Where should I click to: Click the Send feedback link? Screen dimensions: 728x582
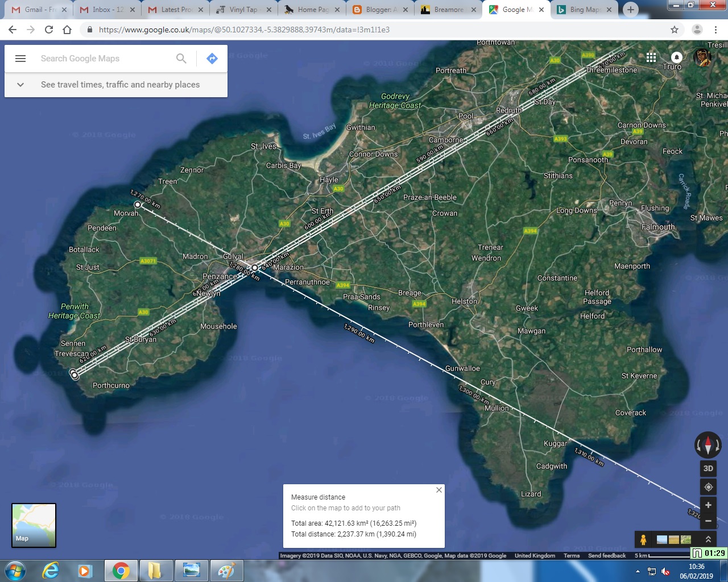(607, 555)
